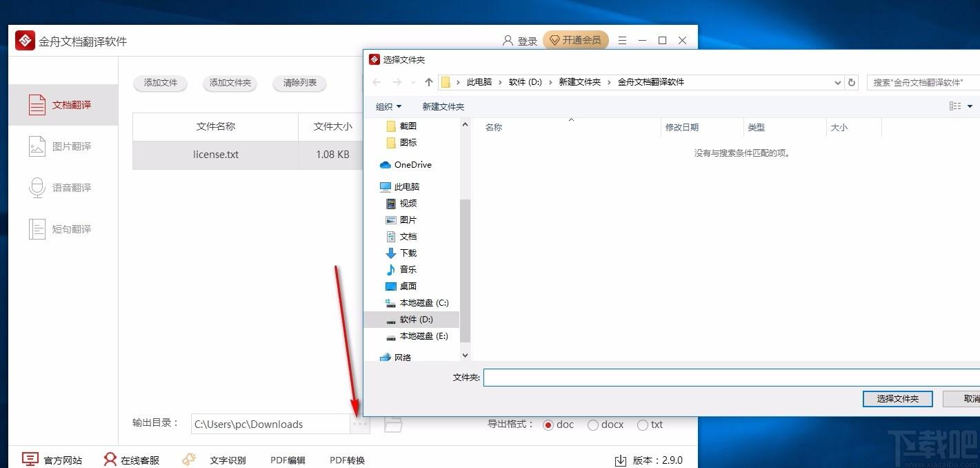Image resolution: width=980 pixels, height=468 pixels.
Task: Sort by 名称 column header
Action: [x=494, y=128]
